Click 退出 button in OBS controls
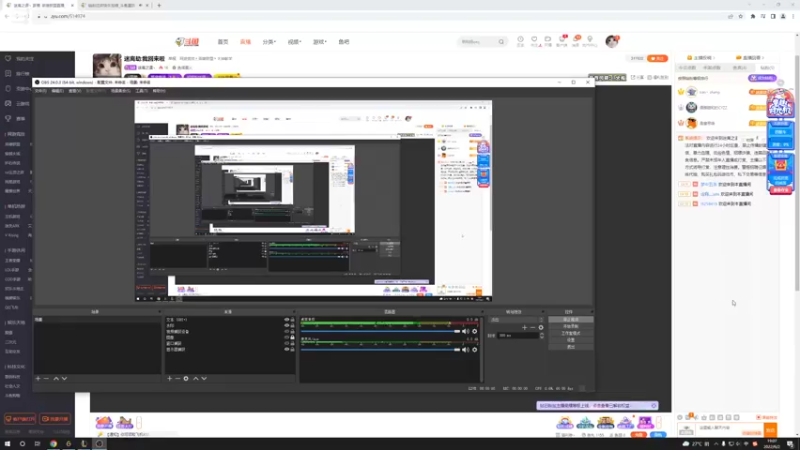The width and height of the screenshot is (800, 450). click(x=570, y=347)
